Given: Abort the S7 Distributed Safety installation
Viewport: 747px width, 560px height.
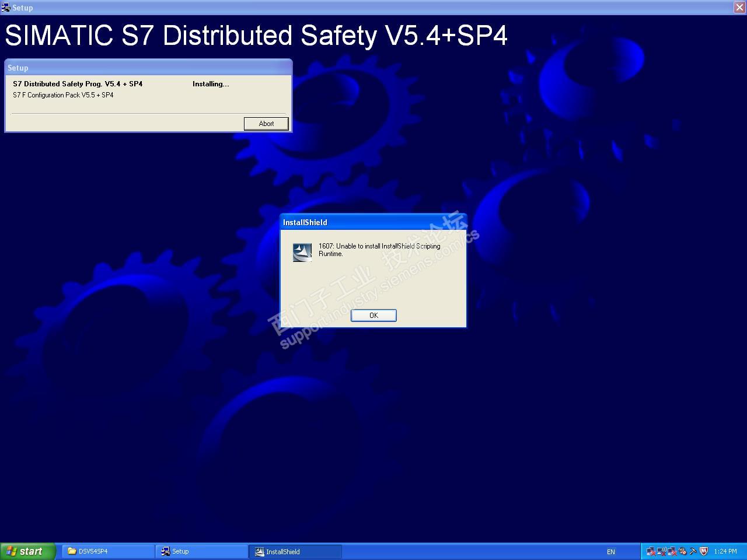Looking at the screenshot, I should click(x=266, y=124).
